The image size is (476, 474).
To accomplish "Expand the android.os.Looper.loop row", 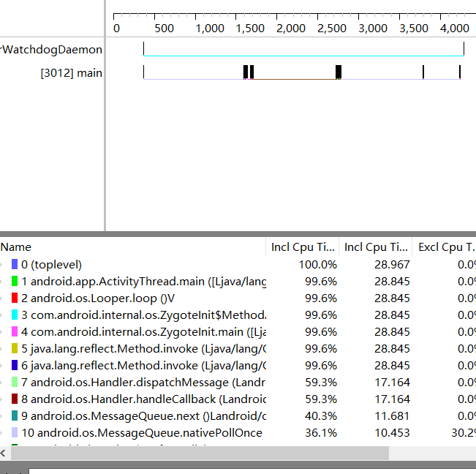I will point(1,298).
